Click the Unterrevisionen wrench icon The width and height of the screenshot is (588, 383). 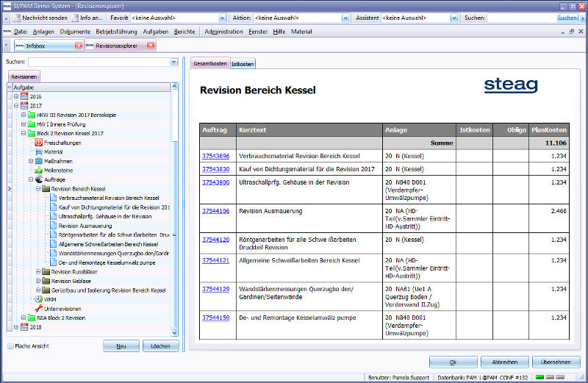click(39, 308)
